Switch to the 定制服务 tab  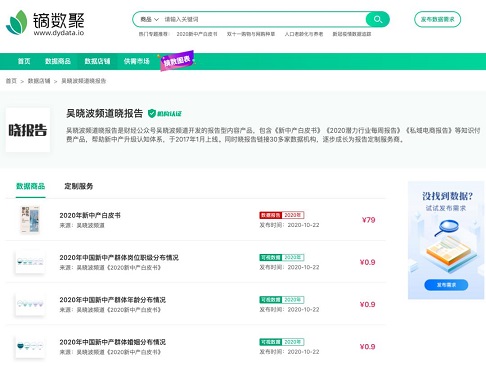tap(79, 186)
